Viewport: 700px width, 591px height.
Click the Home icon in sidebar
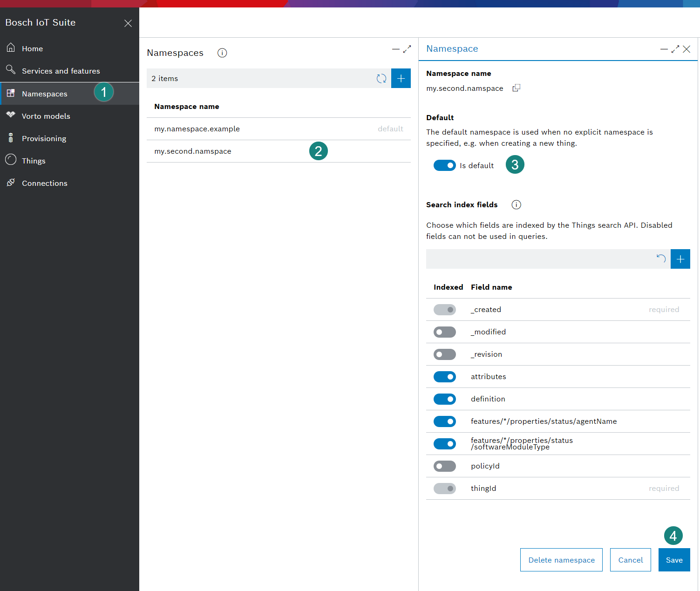11,48
